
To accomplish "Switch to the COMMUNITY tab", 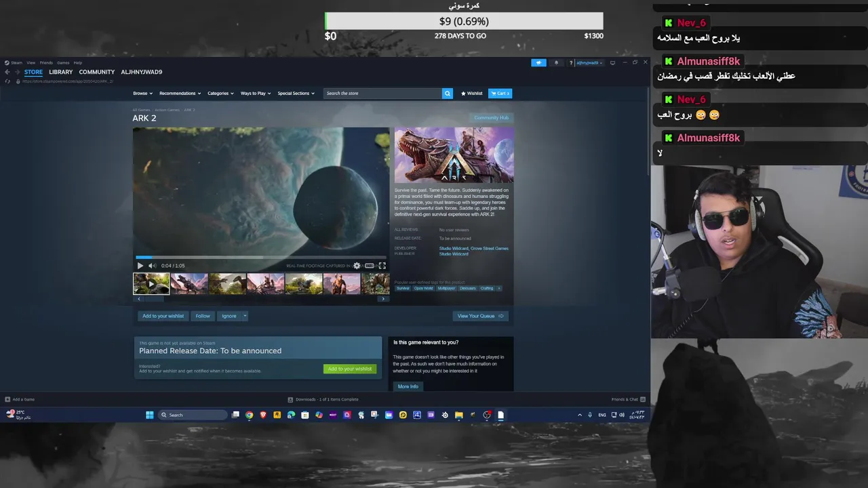I will (97, 72).
